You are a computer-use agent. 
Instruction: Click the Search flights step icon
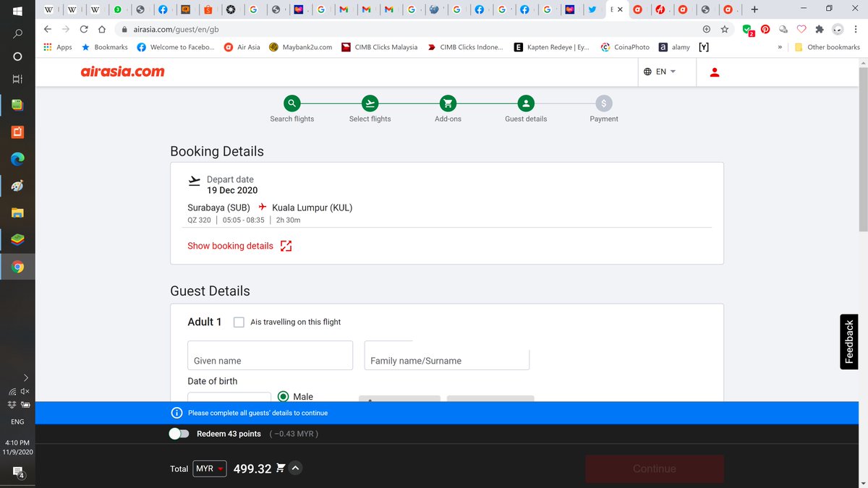(292, 103)
